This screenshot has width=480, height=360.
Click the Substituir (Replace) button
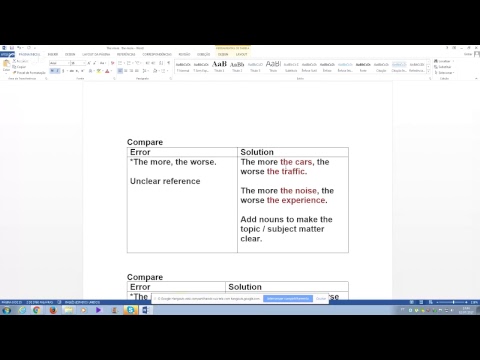point(443,67)
